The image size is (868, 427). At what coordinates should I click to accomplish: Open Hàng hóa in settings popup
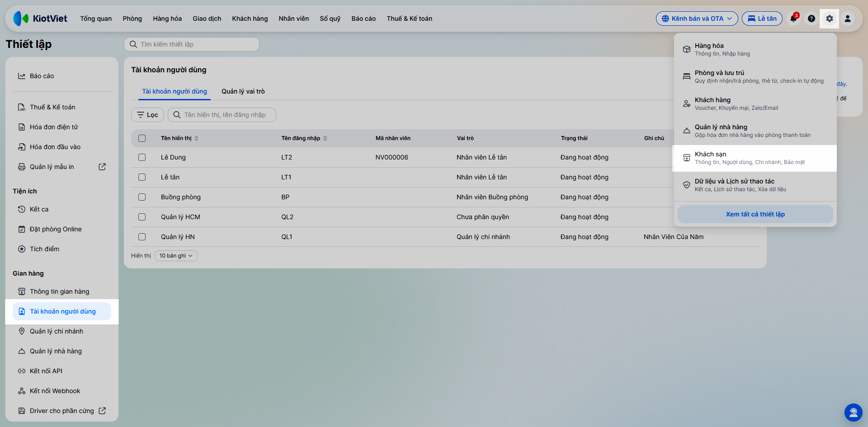[755, 50]
